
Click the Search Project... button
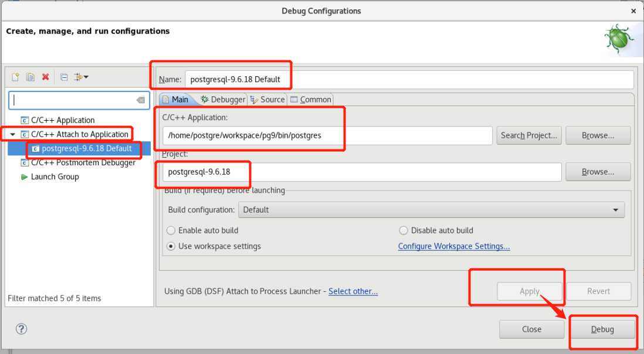click(529, 136)
